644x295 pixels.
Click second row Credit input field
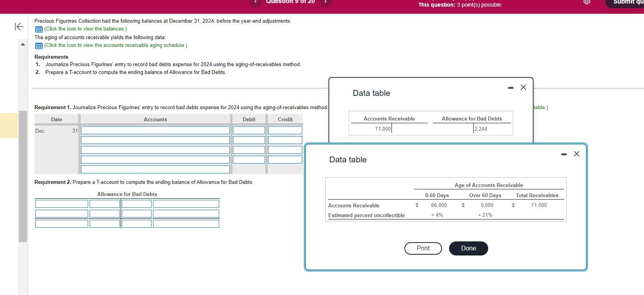point(285,140)
